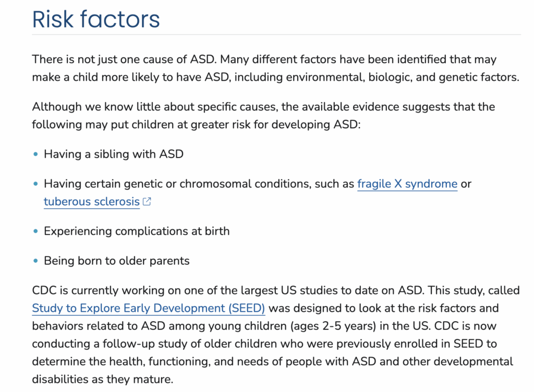Click the external link icon beside tuberous sclerosis
Image resolution: width=534 pixels, height=392 pixels.
click(147, 202)
